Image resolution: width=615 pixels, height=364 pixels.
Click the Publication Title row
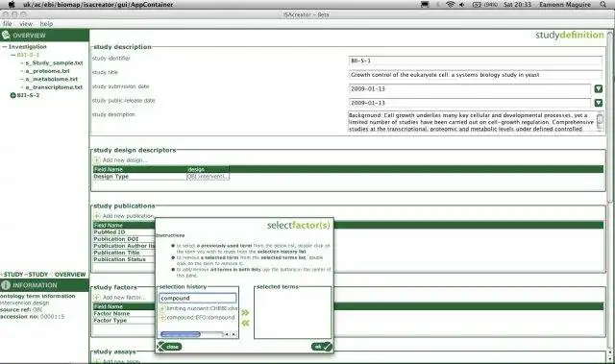point(124,253)
